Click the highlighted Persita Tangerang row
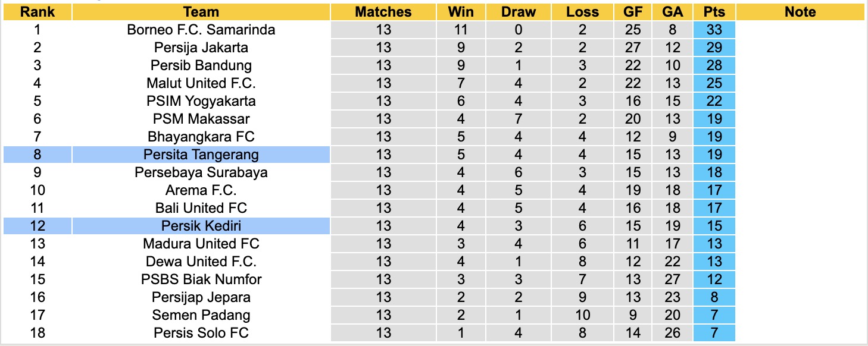This screenshot has width=868, height=346. 201,155
